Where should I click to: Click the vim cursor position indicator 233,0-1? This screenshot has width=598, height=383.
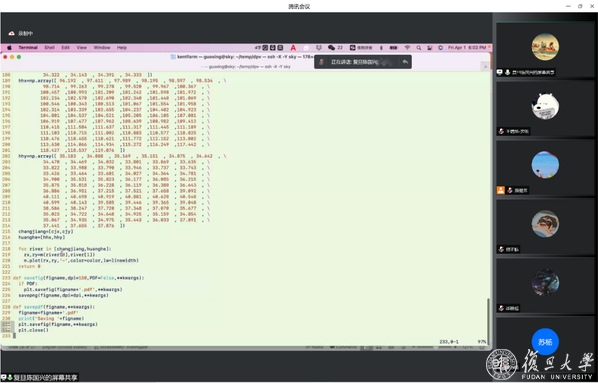[449, 342]
